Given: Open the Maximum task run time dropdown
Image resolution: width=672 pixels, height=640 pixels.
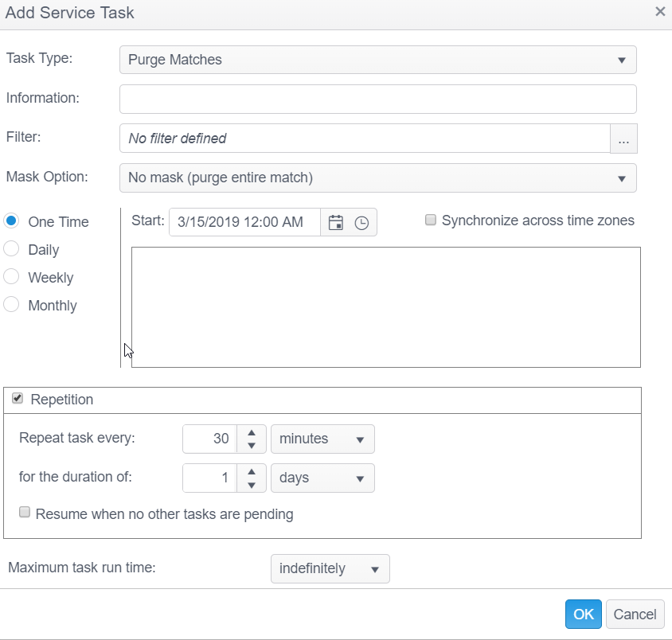Looking at the screenshot, I should (330, 569).
